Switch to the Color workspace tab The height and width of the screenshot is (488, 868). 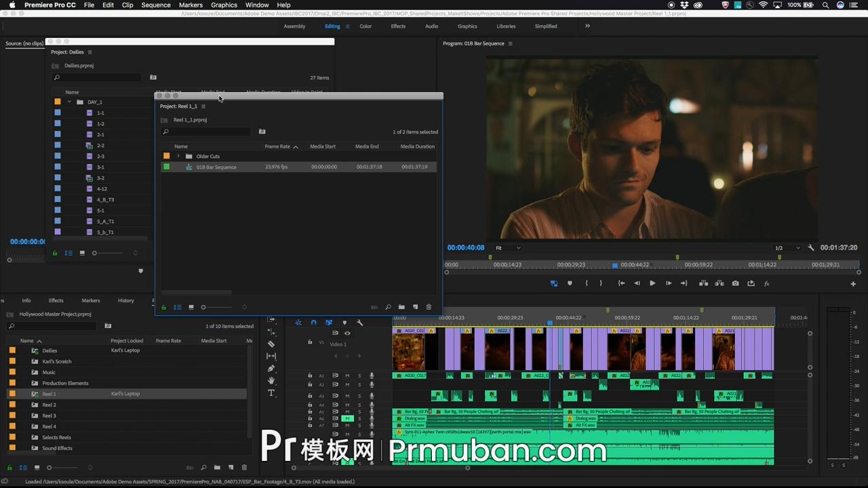click(x=366, y=26)
